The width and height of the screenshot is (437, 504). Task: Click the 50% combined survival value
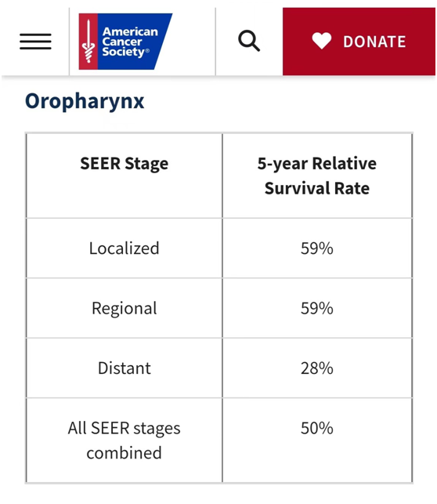(x=317, y=428)
